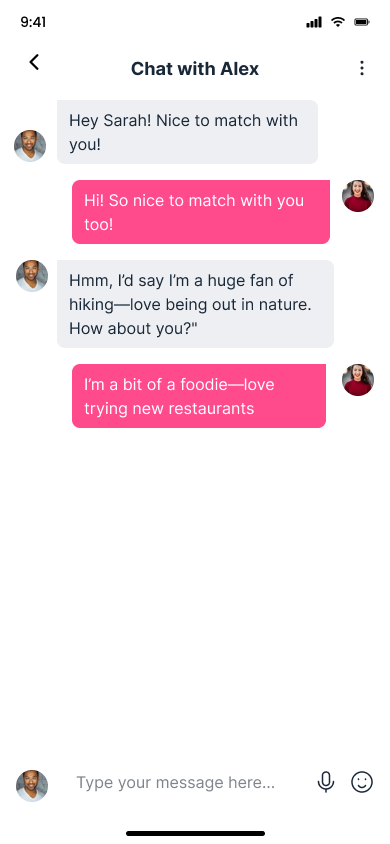Tap Alex's avatar next to the first message
390x844 pixels.
(x=30, y=146)
